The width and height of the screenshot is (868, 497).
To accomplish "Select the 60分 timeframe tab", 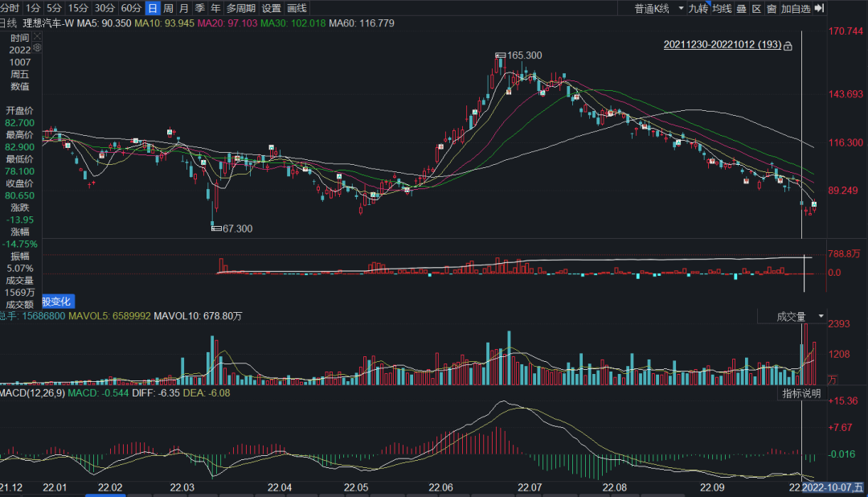I will pos(131,8).
